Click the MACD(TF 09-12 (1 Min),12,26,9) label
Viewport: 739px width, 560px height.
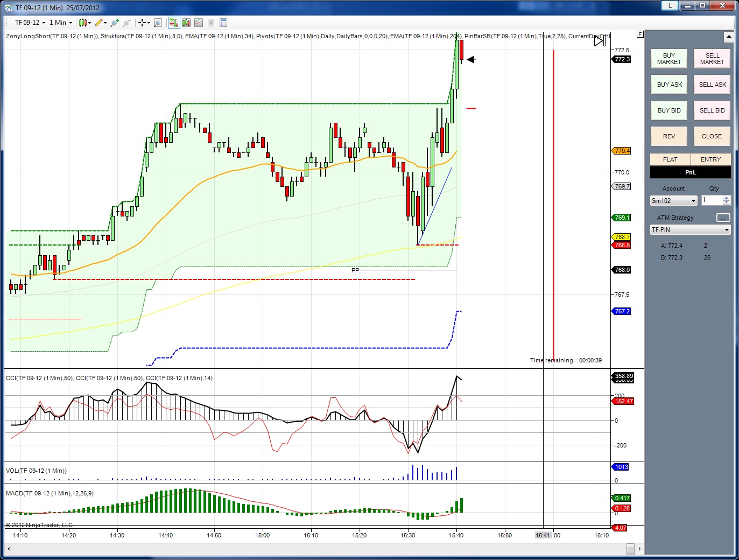tap(50, 493)
